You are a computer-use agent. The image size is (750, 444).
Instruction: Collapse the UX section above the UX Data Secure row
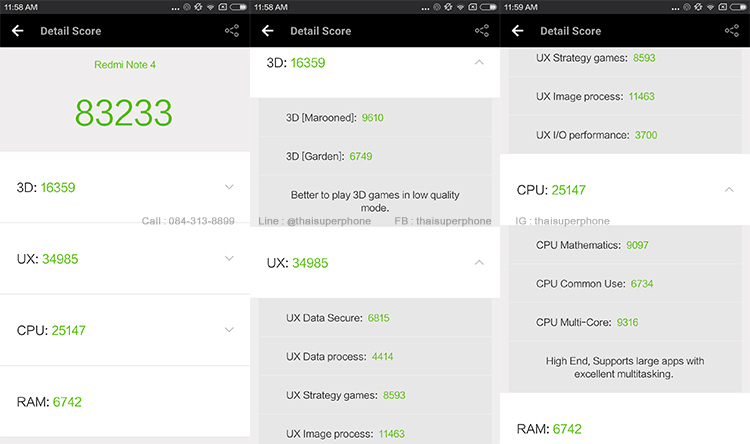tap(479, 263)
